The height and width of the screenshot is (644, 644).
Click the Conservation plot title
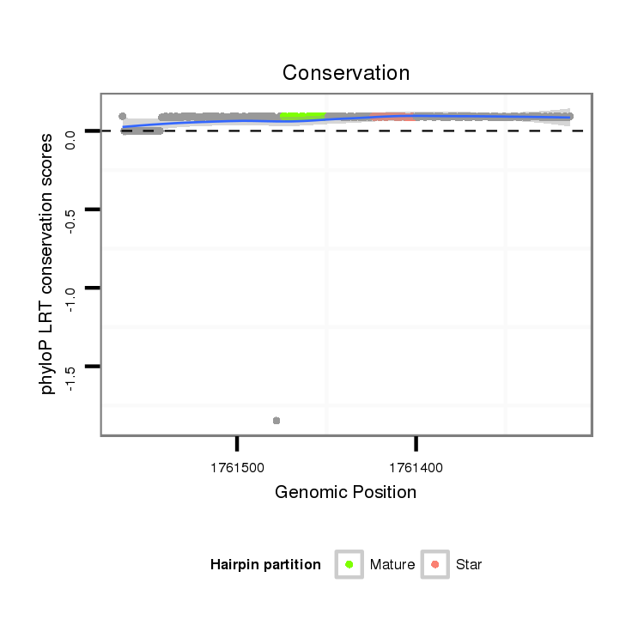(x=346, y=73)
